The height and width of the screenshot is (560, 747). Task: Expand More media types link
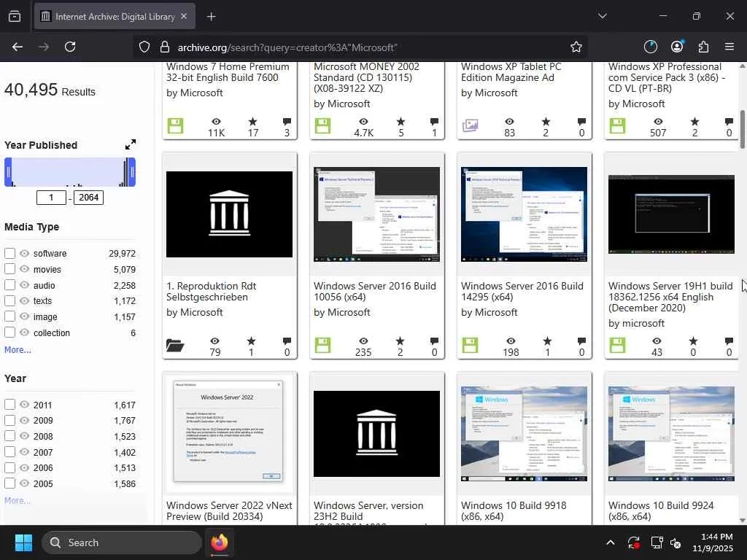click(x=18, y=349)
